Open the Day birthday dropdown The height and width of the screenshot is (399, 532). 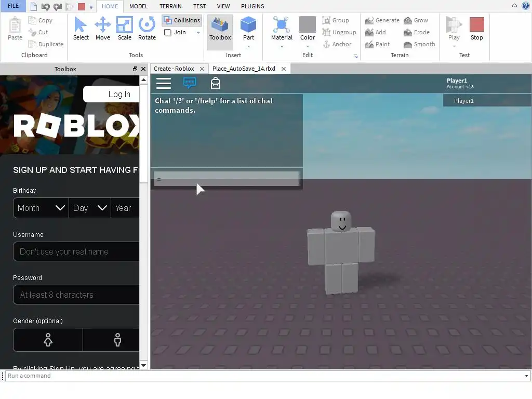[90, 208]
